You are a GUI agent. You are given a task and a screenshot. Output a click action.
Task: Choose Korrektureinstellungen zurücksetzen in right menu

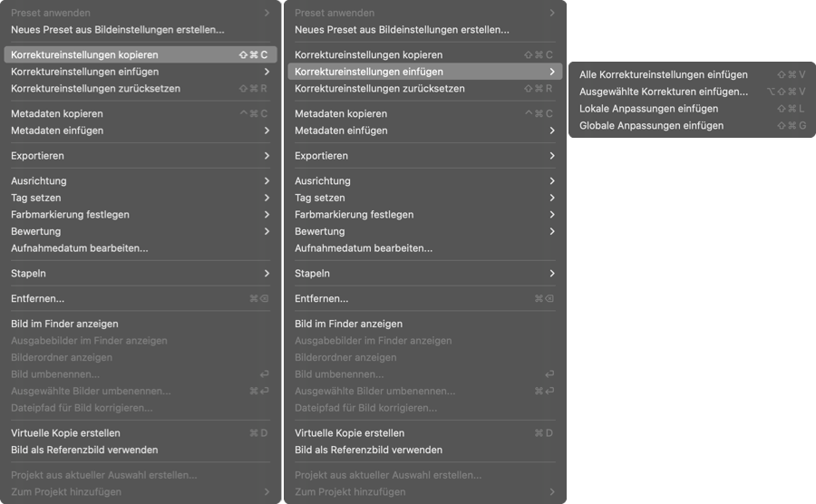click(x=424, y=89)
